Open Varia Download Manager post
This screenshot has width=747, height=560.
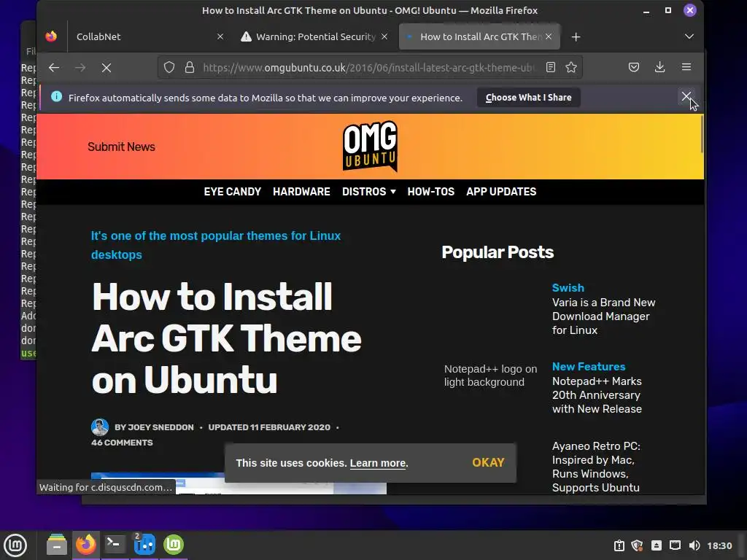pos(603,316)
